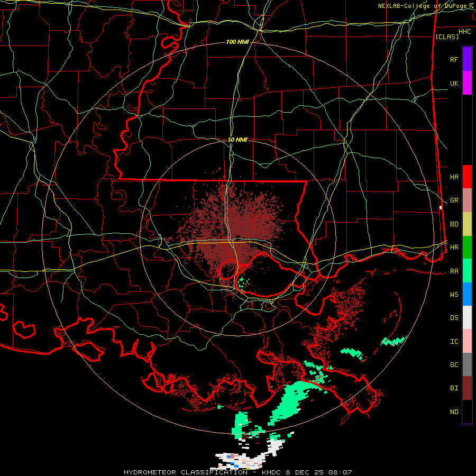Viewport: 476px width, 476px height.
Task: Click the GC legend label
Action: point(454,365)
